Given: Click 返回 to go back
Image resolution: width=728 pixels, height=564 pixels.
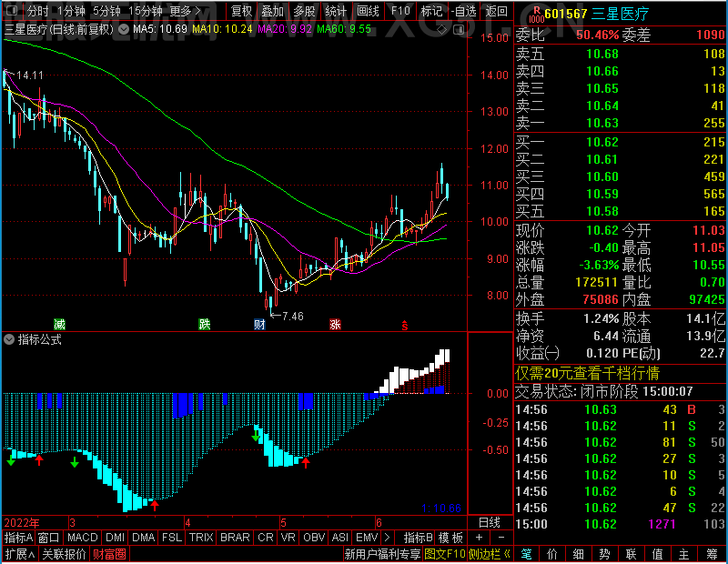Looking at the screenshot, I should coord(496,11).
